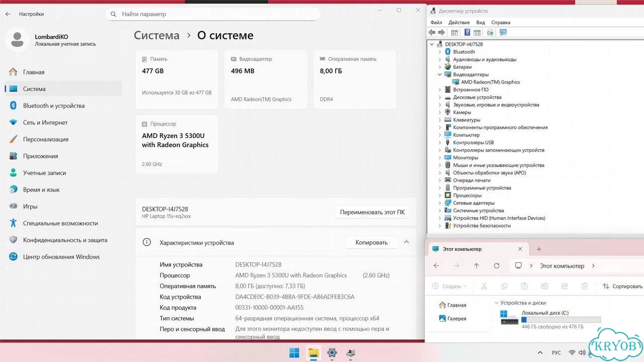Click the Windows Start button on taskbar
644x362 pixels.
pos(294,352)
